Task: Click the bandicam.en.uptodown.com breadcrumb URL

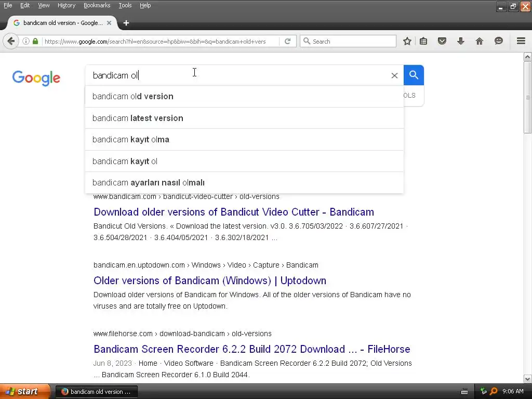Action: (206, 265)
